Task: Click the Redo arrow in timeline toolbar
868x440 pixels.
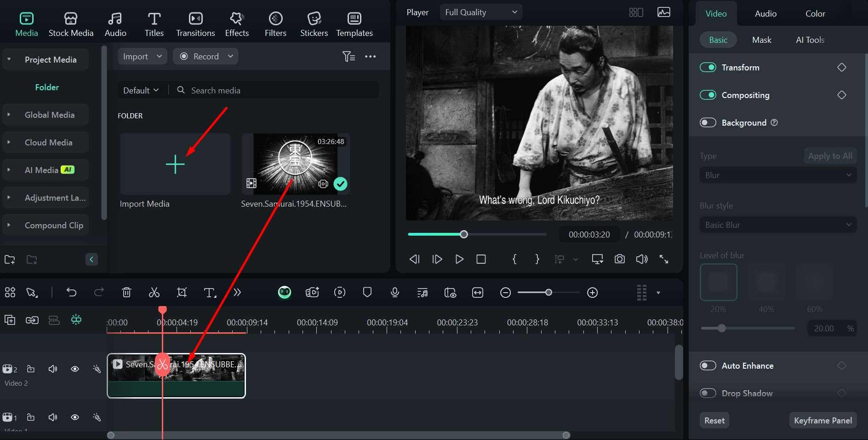Action: point(99,292)
